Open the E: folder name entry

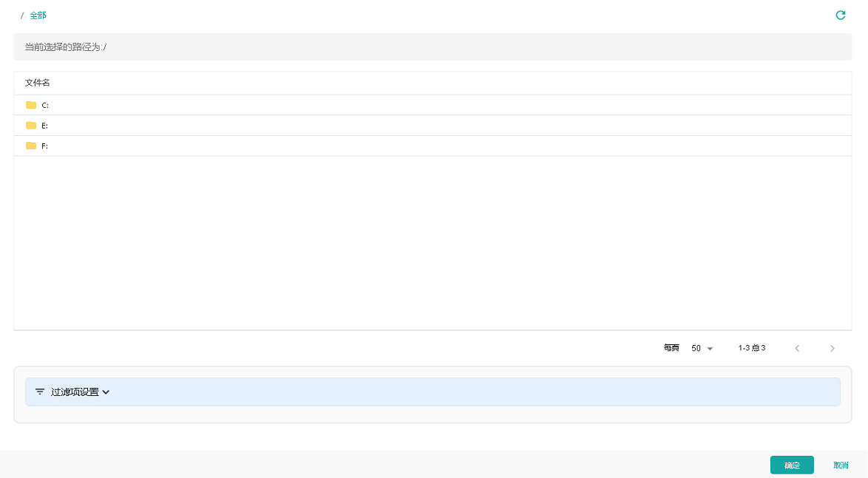pos(45,126)
